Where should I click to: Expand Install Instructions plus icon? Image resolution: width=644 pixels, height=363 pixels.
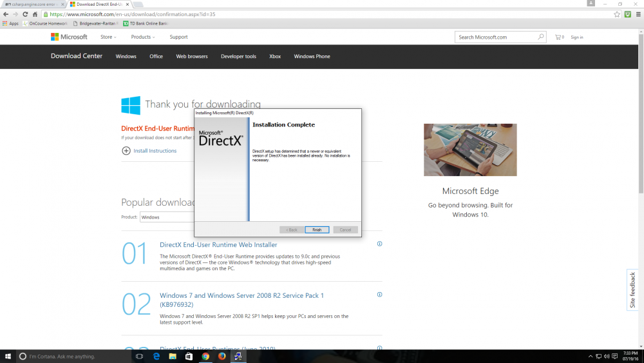pos(126,151)
